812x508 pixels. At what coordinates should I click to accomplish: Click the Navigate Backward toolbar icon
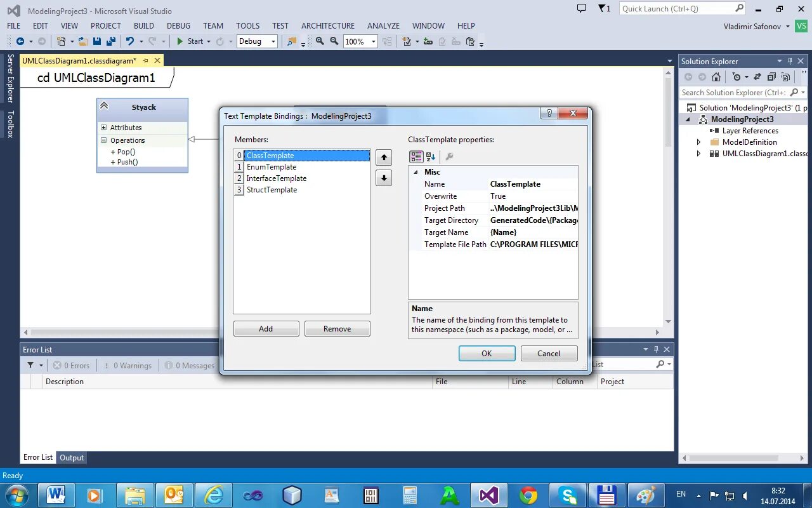(x=20, y=41)
